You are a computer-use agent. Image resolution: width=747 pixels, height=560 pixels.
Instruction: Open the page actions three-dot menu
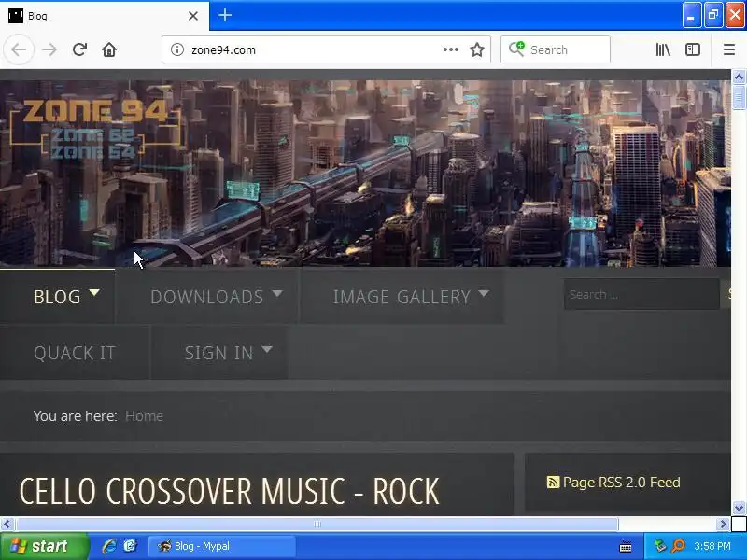click(x=450, y=49)
